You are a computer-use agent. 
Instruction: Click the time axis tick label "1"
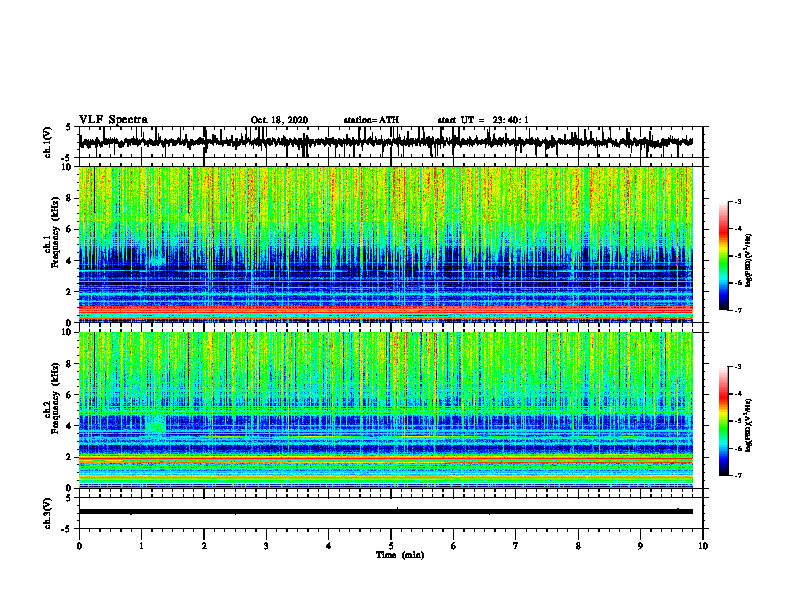pos(141,546)
